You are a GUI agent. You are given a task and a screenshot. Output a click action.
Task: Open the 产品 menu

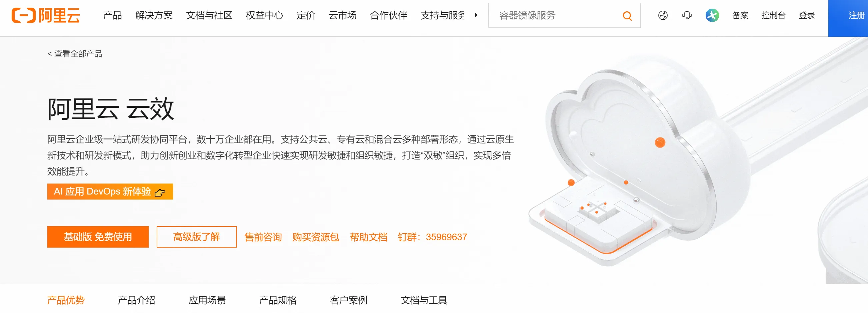[112, 15]
